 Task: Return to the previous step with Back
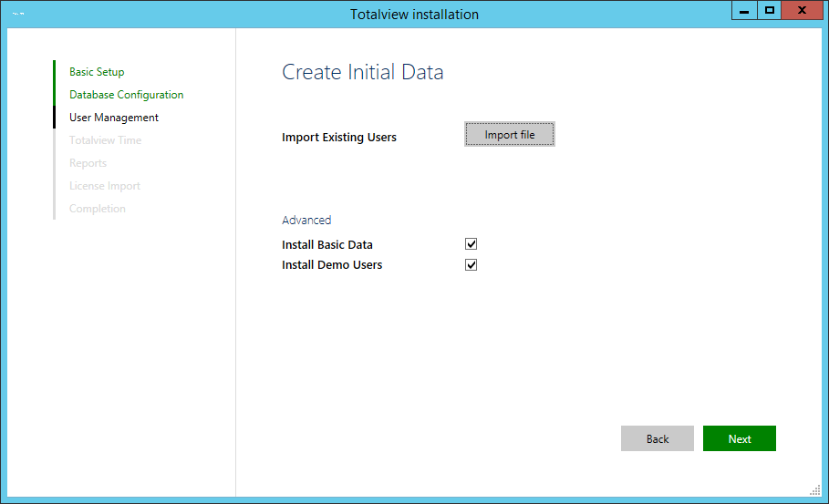click(658, 438)
